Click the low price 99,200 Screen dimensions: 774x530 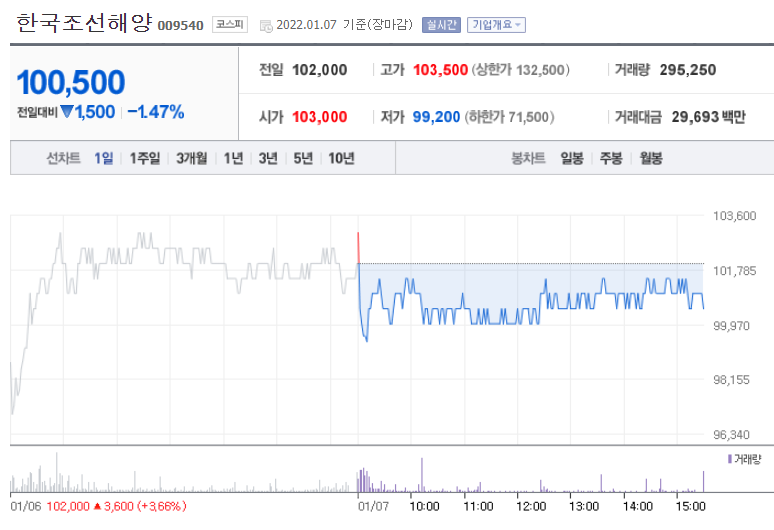point(436,117)
